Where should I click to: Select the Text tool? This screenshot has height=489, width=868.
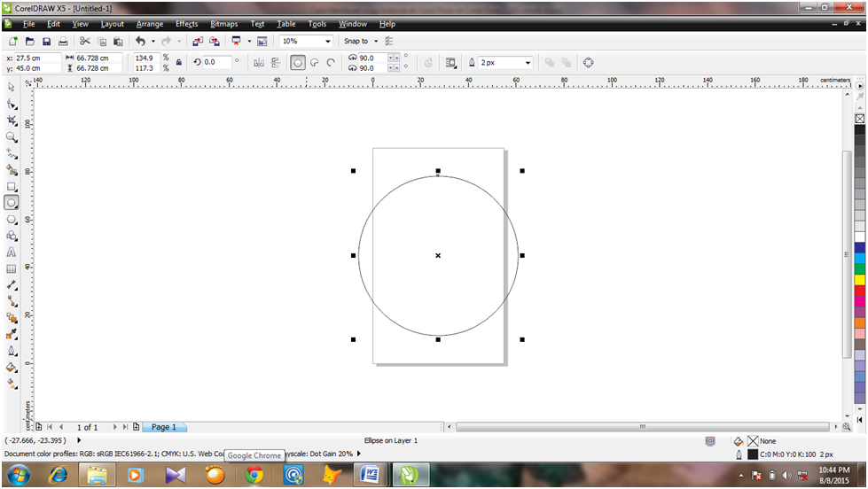12,252
